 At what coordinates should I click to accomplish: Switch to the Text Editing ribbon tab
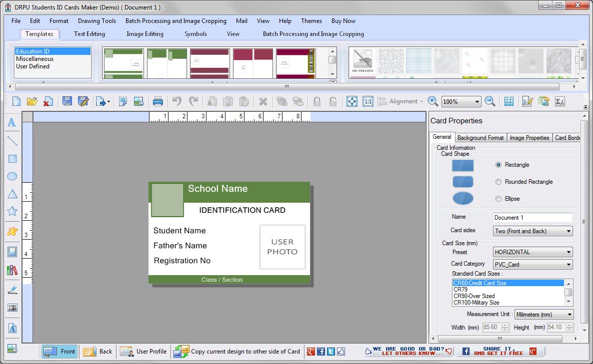(x=89, y=33)
